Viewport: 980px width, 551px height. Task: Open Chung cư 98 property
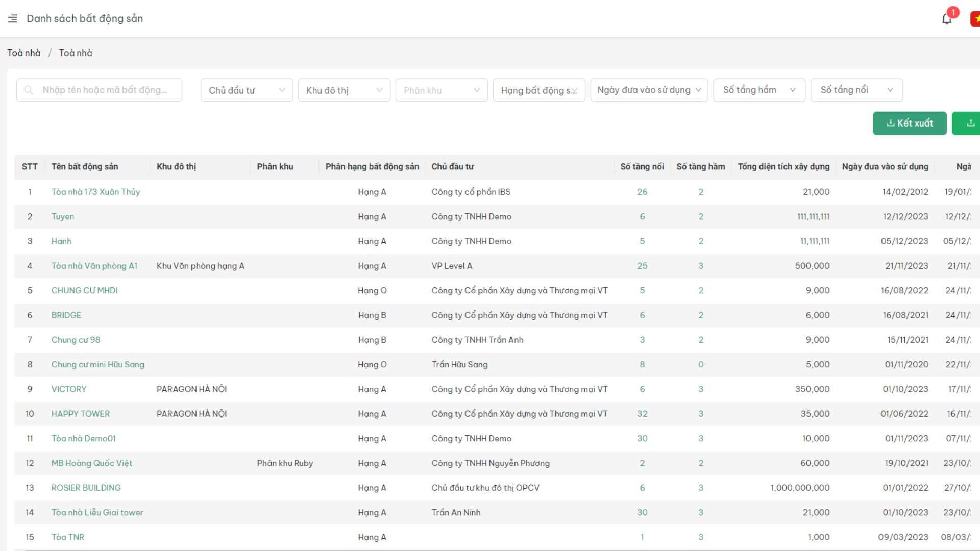[76, 340]
